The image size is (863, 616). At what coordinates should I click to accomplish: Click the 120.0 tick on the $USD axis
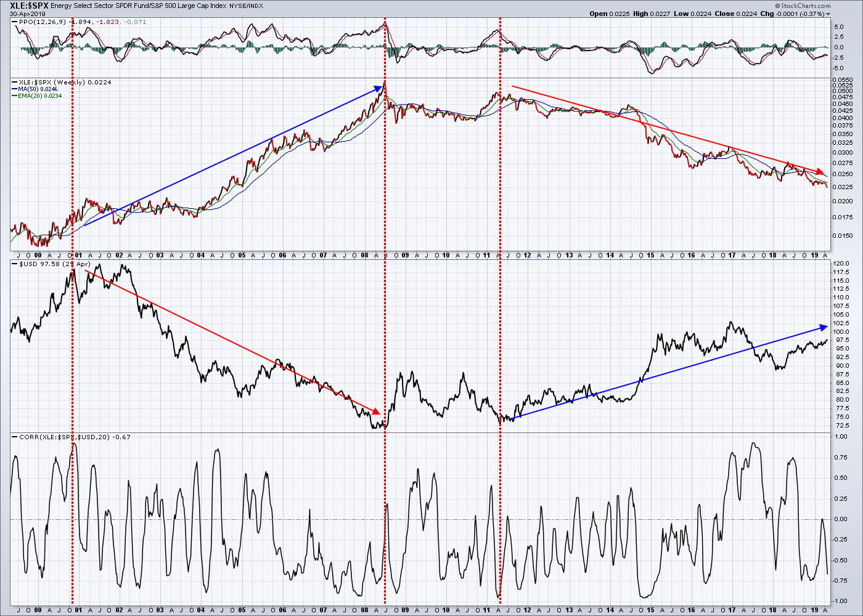[x=842, y=264]
